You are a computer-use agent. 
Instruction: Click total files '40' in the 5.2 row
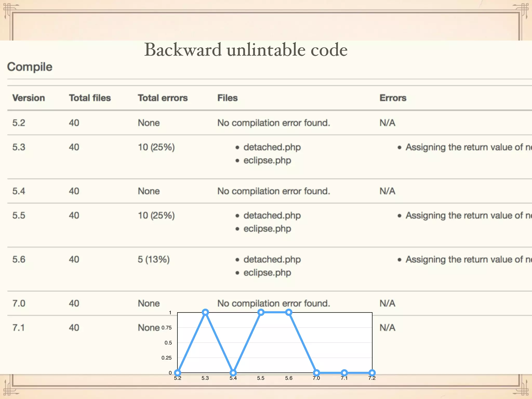coord(74,123)
